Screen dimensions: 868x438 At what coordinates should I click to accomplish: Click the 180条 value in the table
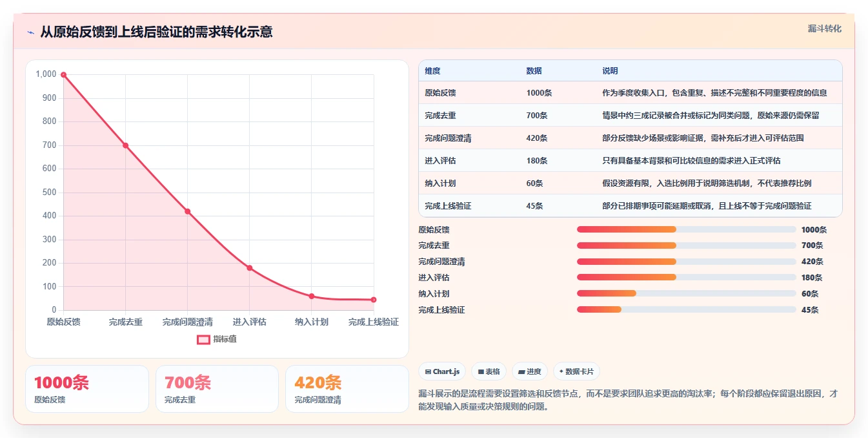(x=537, y=161)
